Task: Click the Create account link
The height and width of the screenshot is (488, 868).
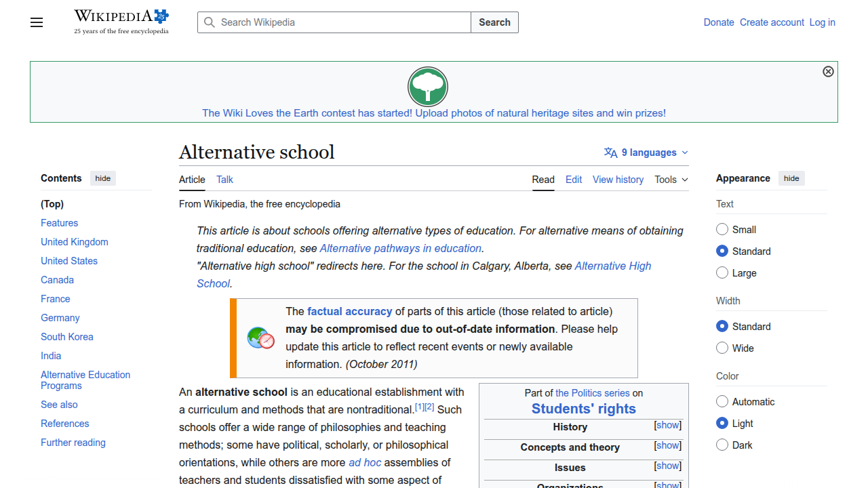Action: click(x=772, y=22)
